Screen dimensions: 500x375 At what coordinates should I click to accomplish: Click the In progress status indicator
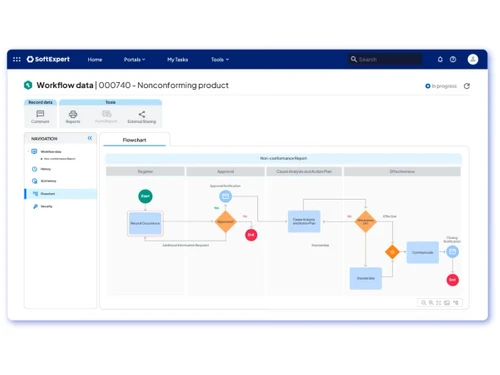point(441,86)
